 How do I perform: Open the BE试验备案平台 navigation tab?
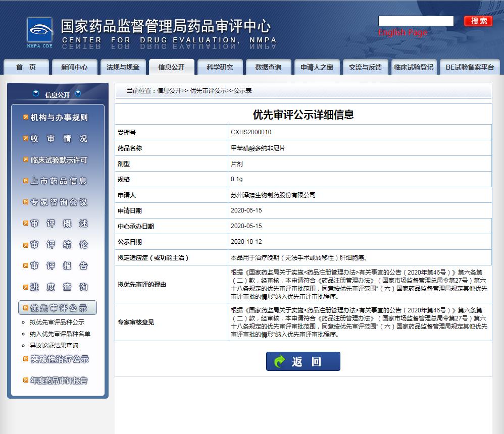click(x=470, y=67)
